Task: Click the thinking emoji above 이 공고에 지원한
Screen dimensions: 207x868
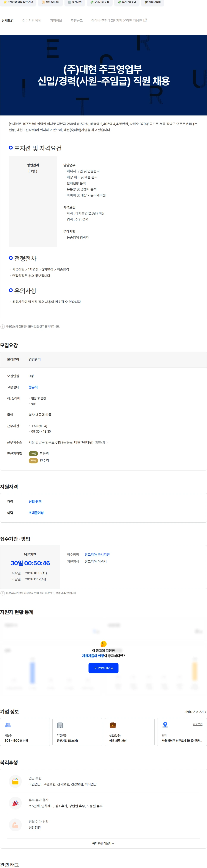Action: (103, 644)
